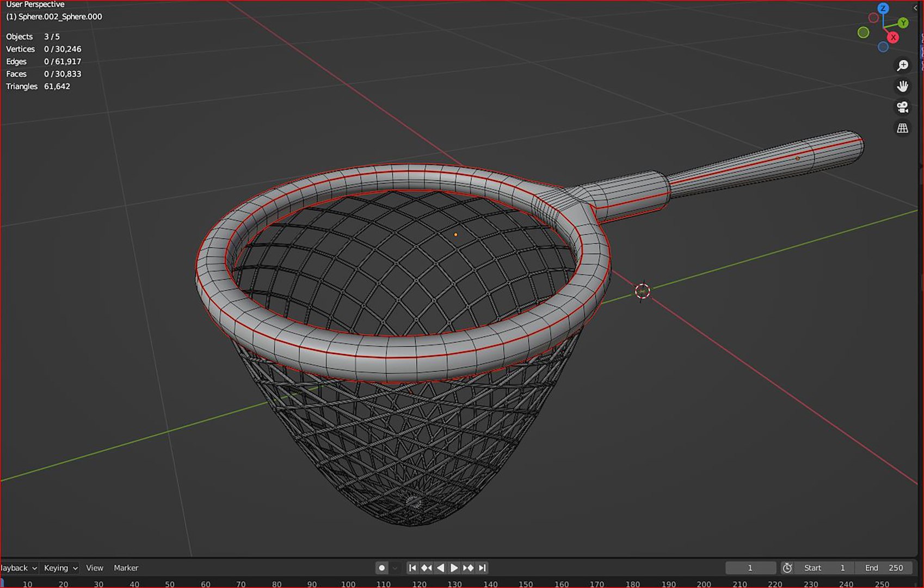
Task: Toggle the auto keying record button
Action: point(382,568)
